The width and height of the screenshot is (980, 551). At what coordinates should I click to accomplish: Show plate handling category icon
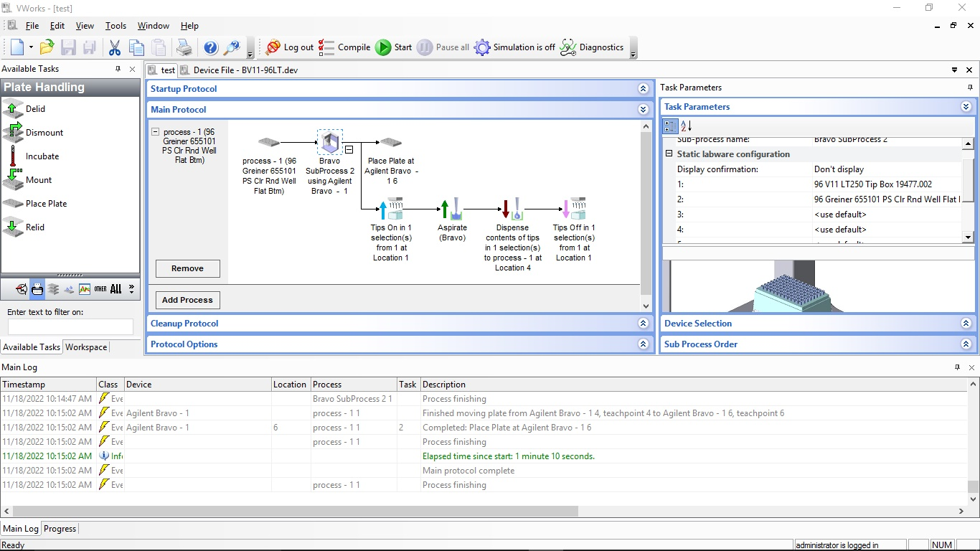click(37, 289)
